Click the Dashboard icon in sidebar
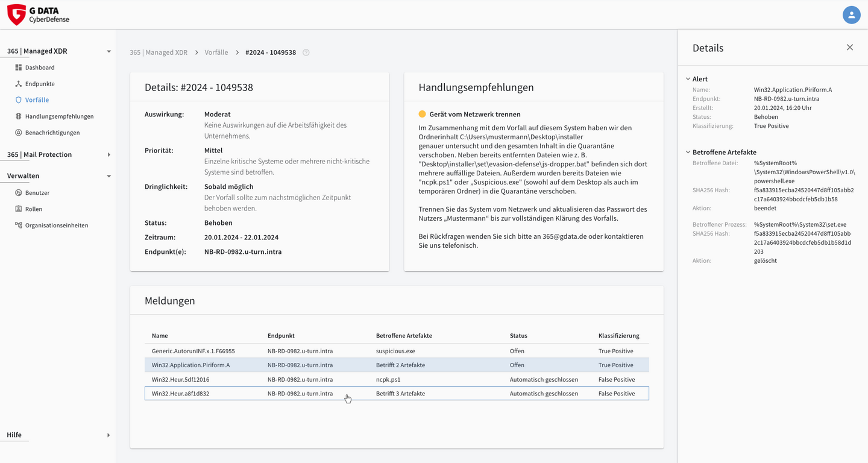The width and height of the screenshot is (868, 463). click(x=19, y=68)
